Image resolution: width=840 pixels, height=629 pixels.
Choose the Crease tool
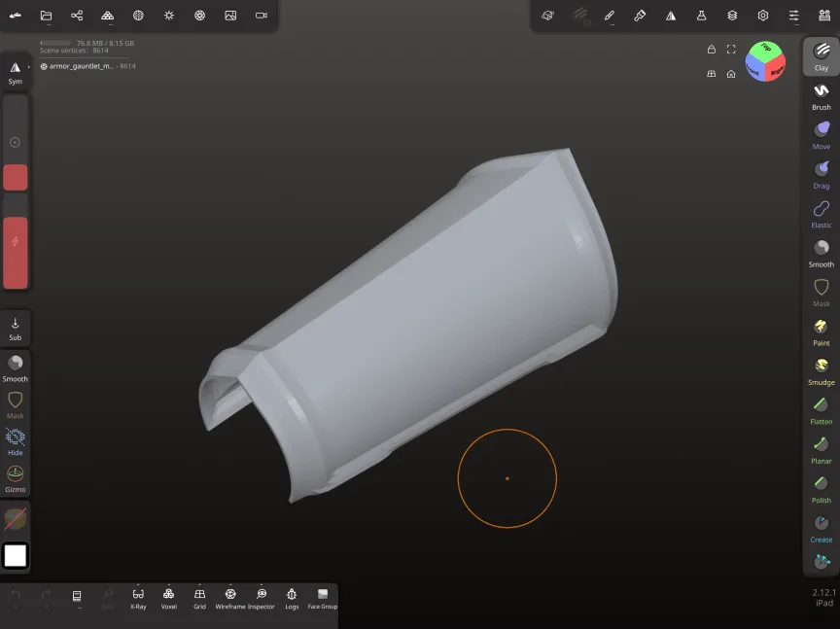[x=821, y=529]
